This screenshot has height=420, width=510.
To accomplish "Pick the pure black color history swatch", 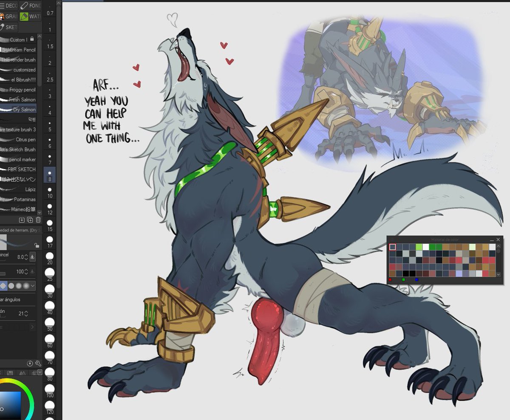I will (406, 273).
